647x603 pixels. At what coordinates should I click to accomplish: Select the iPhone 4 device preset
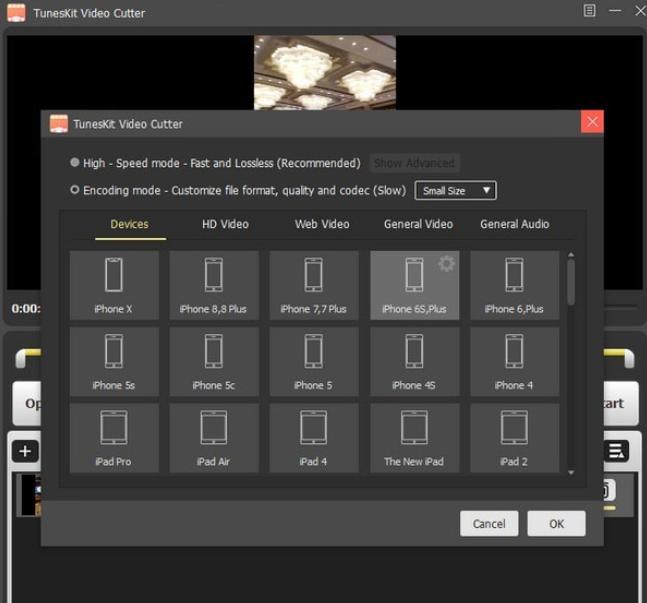(x=515, y=362)
